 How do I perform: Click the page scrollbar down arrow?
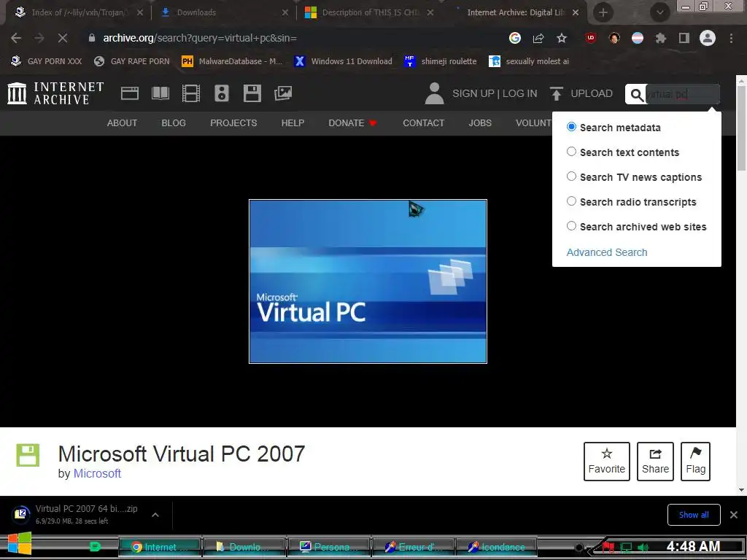741,490
